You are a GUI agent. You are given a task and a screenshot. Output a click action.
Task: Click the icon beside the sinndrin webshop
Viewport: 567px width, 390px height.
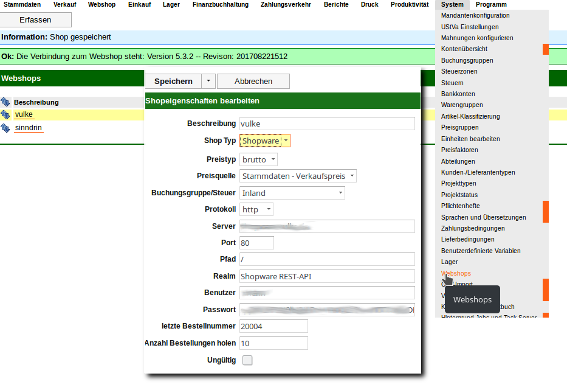tap(5, 128)
